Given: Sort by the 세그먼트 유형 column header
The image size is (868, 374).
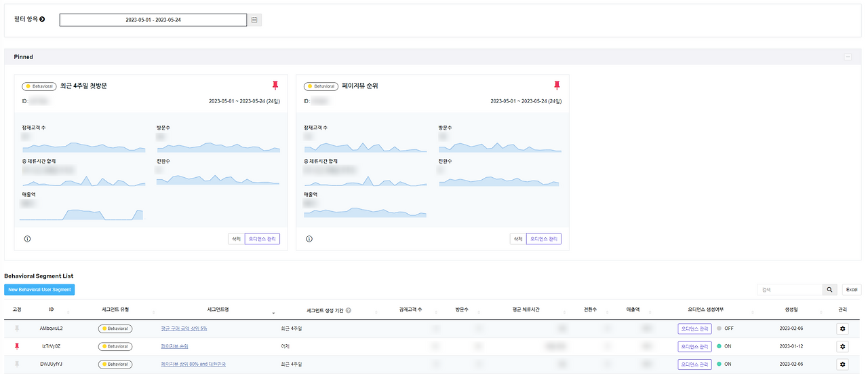Looking at the screenshot, I should tap(115, 310).
